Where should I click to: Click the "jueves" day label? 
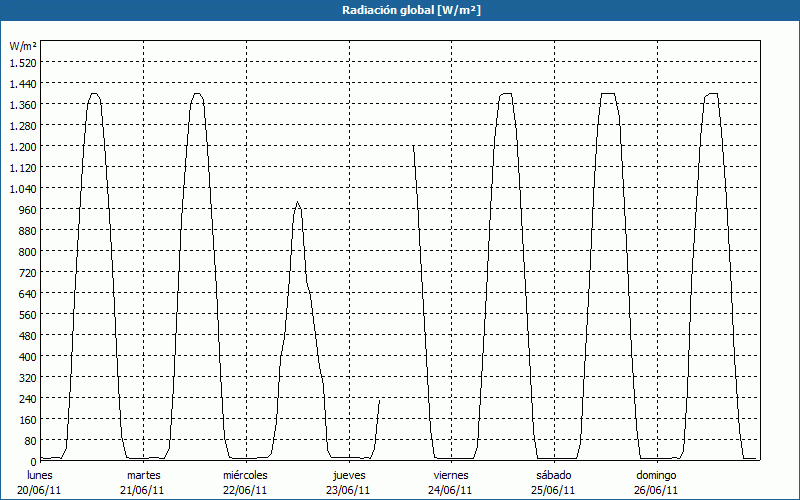(349, 475)
